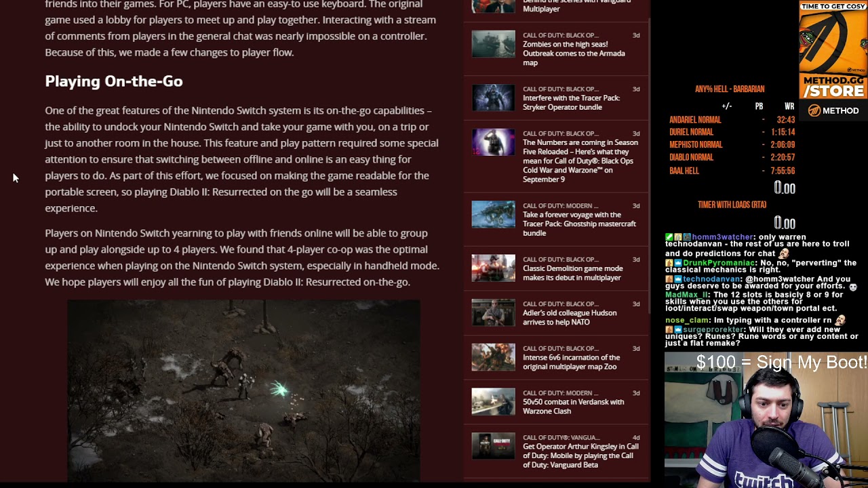
Task: Click the Stryker Operator bundle thumbnail
Action: click(493, 98)
